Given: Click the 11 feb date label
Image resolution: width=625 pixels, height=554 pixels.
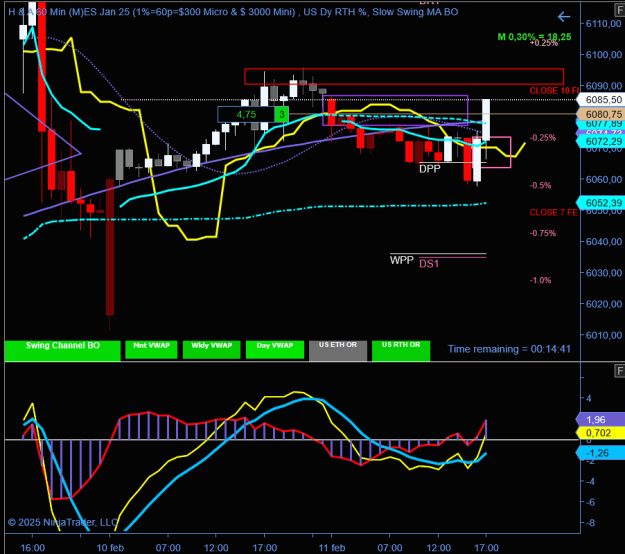Looking at the screenshot, I should point(332,548).
